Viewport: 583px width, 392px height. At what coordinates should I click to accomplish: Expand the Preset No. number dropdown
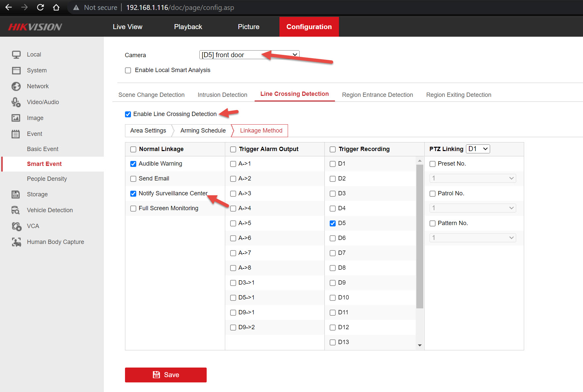coord(473,178)
